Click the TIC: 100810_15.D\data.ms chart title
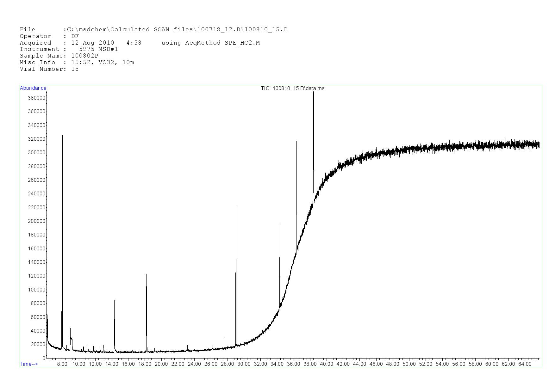The image size is (555, 392). coord(292,89)
